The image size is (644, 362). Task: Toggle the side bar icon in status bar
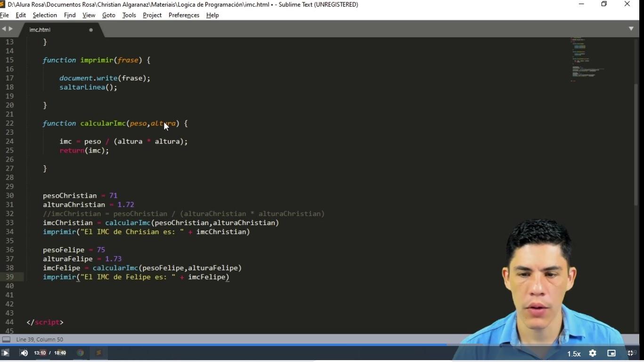click(x=6, y=339)
